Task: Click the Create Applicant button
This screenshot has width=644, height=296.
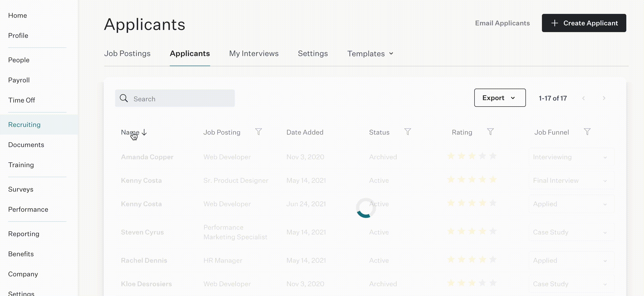Action: point(584,23)
